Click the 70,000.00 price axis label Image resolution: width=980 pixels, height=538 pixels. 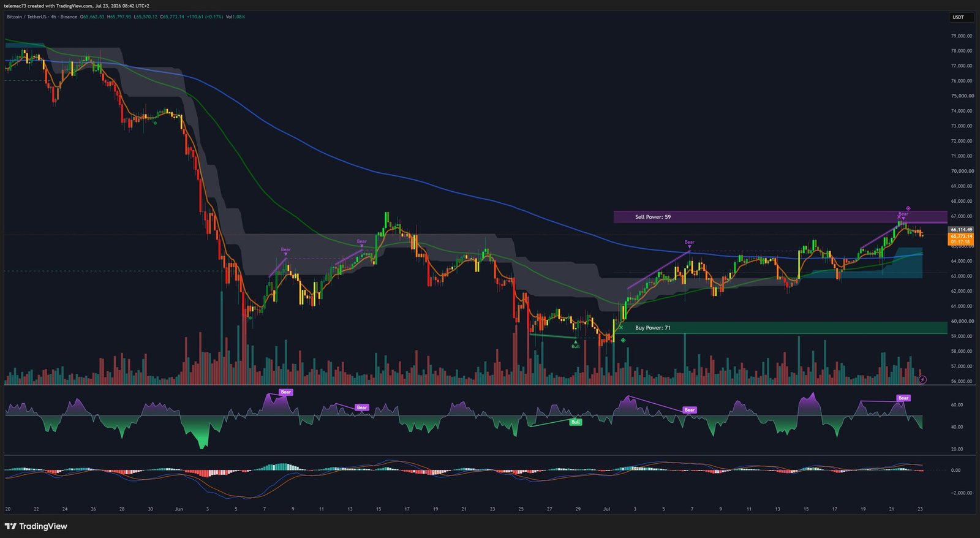962,171
